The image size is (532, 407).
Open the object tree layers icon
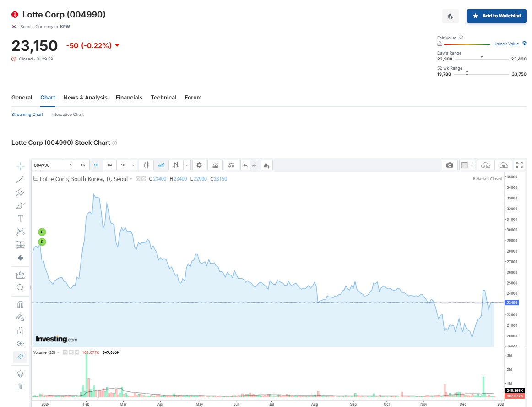(x=20, y=374)
